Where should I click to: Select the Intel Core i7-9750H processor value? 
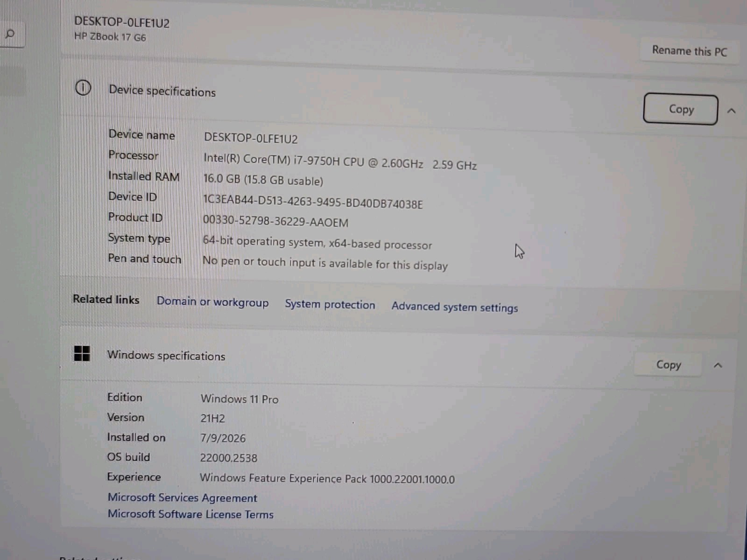[340, 161]
